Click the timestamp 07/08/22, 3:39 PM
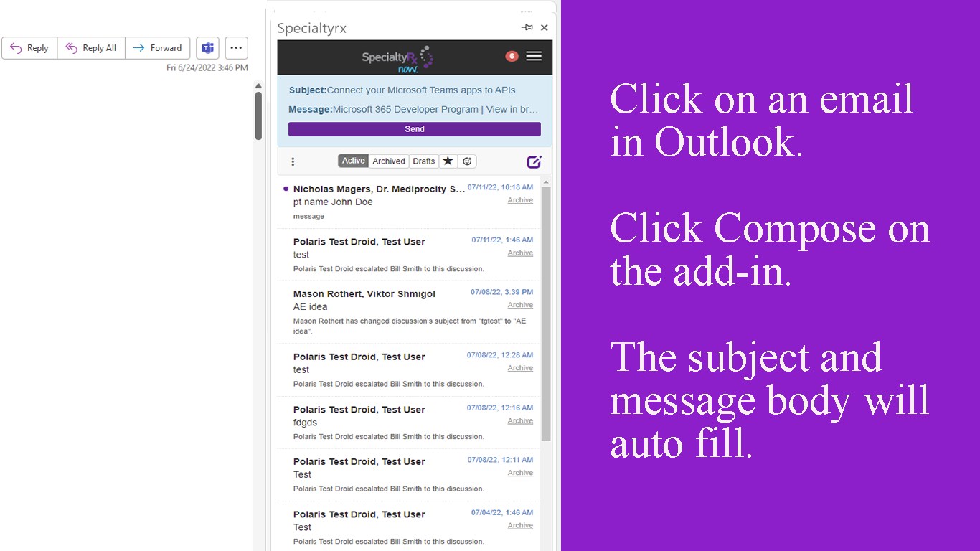980x551 pixels. coord(501,292)
